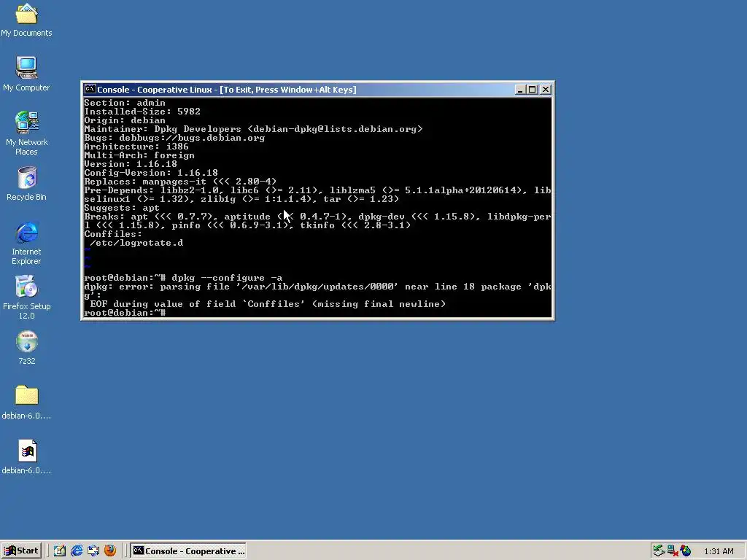Click 'Installed-Size: 5982' line
This screenshot has width=747, height=560.
[142, 112]
